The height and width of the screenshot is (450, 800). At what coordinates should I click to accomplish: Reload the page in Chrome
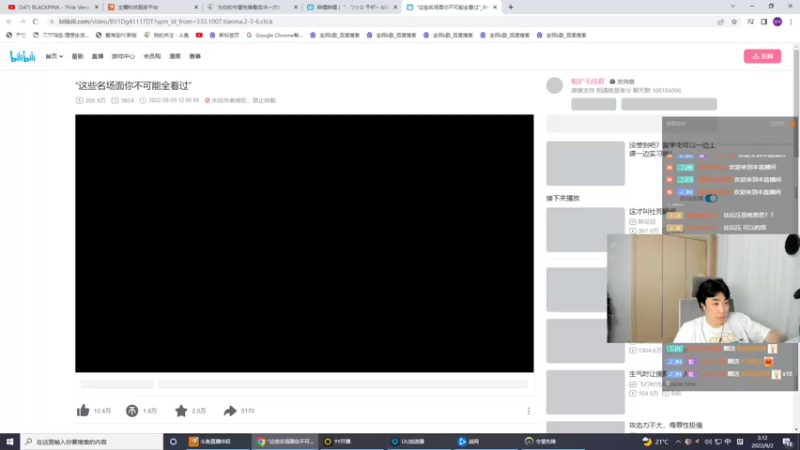click(x=35, y=21)
